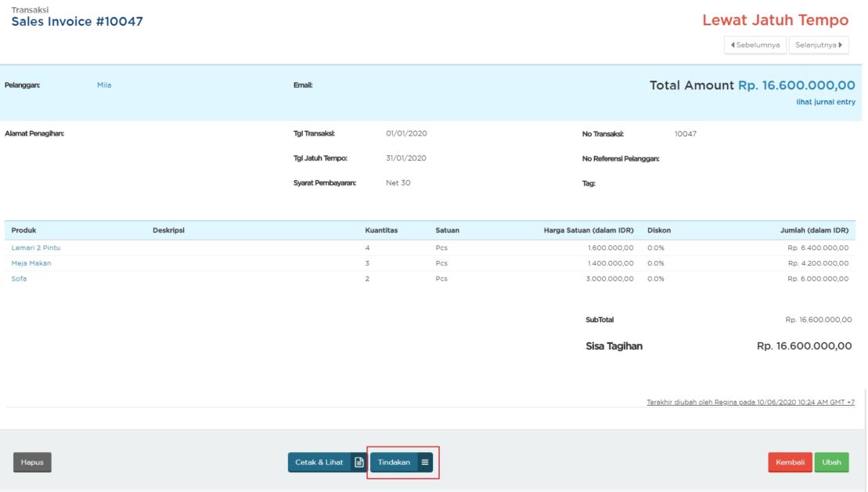This screenshot has width=868, height=492.
Task: Click the Sales Invoice #10047 heading
Action: tap(76, 22)
